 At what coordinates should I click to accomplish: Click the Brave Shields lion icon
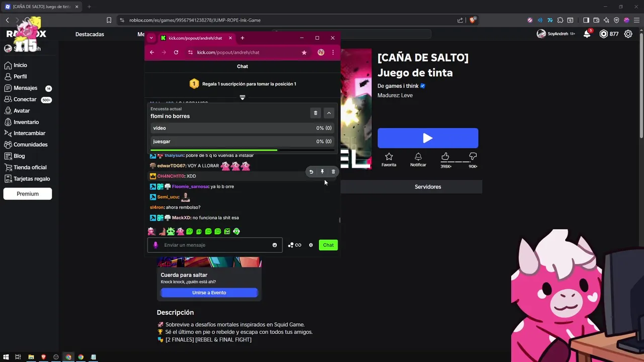[472, 20]
